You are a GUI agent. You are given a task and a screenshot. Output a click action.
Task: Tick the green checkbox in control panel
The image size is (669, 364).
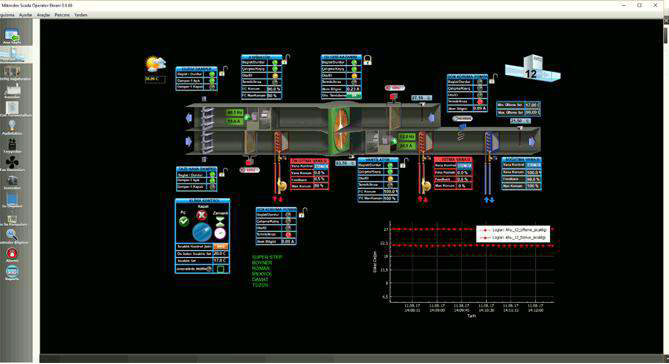220,269
